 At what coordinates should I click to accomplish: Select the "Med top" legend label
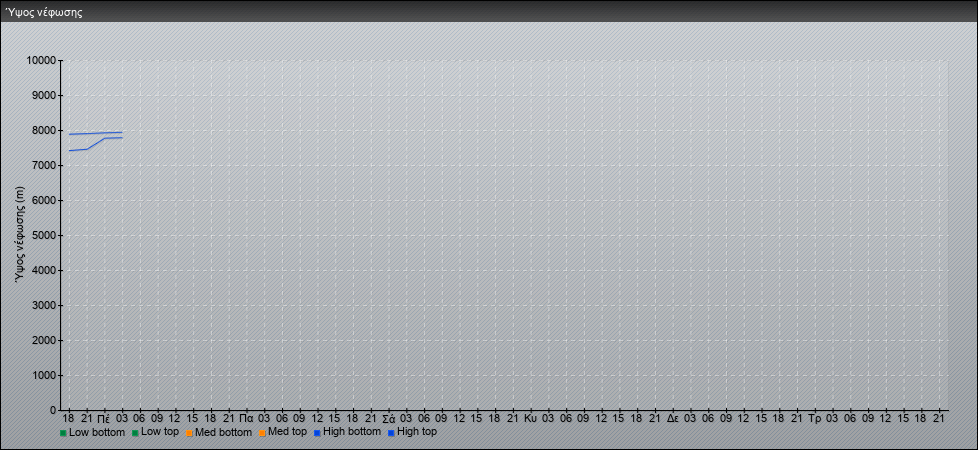tap(287, 431)
